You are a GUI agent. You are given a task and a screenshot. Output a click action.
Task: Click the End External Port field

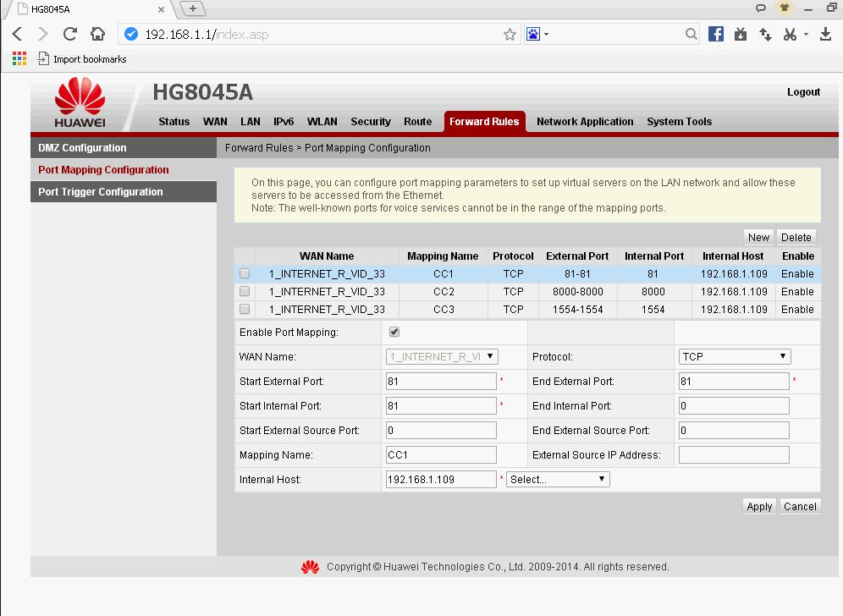734,381
